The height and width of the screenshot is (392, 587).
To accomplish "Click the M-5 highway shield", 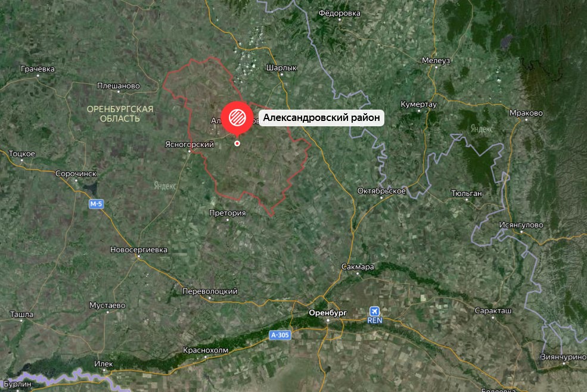I will (96, 204).
